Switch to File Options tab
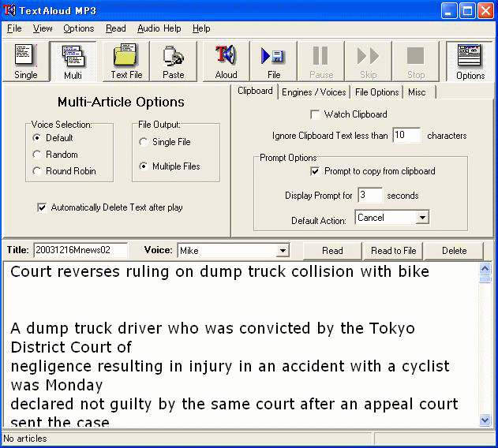 click(376, 92)
